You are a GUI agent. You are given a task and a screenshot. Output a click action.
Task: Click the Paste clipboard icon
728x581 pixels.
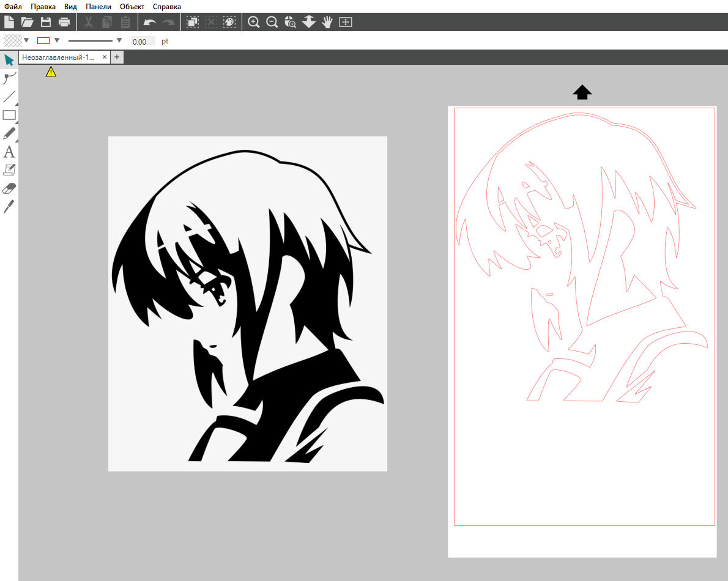point(125,22)
